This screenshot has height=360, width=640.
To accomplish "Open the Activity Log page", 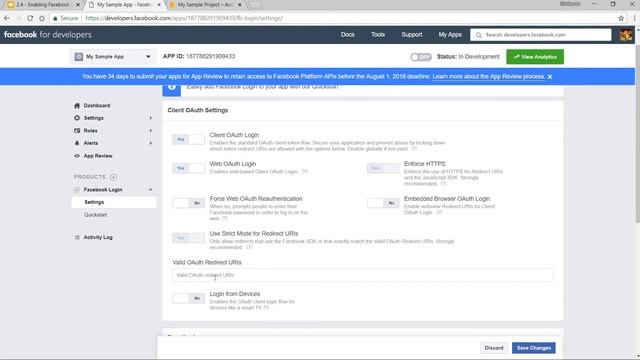I will pyautogui.click(x=98, y=237).
